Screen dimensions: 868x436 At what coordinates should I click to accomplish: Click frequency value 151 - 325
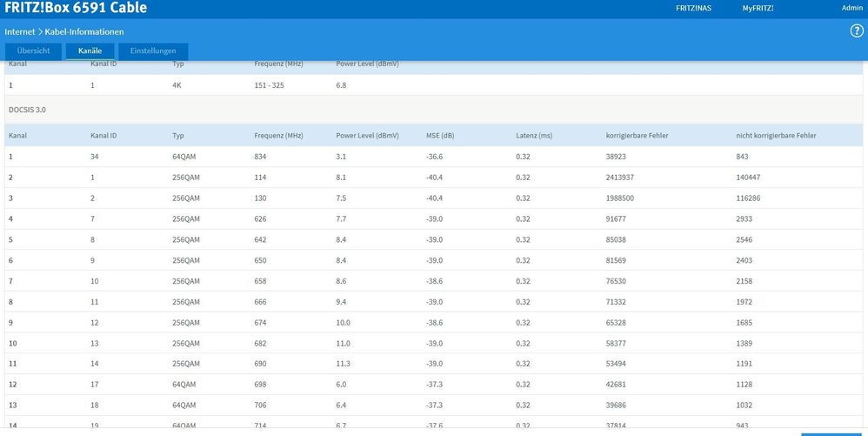point(269,85)
